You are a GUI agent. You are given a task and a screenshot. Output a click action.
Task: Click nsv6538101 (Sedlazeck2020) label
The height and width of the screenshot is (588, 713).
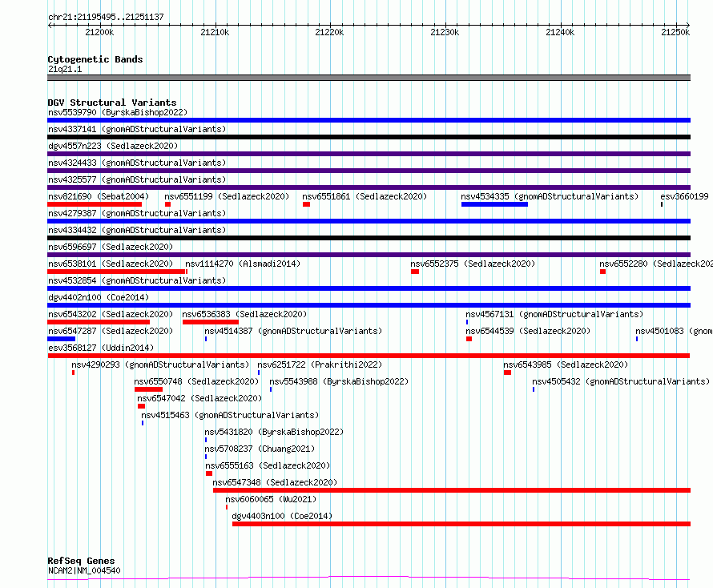tap(111, 264)
